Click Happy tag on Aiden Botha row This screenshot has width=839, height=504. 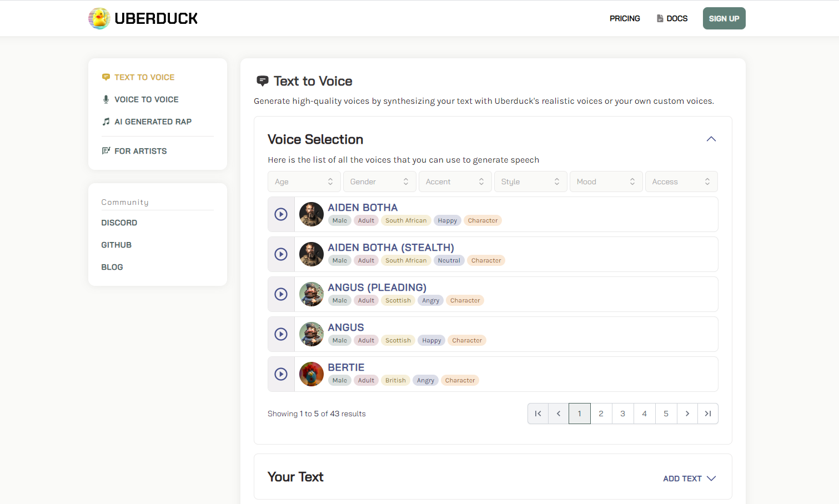447,220
